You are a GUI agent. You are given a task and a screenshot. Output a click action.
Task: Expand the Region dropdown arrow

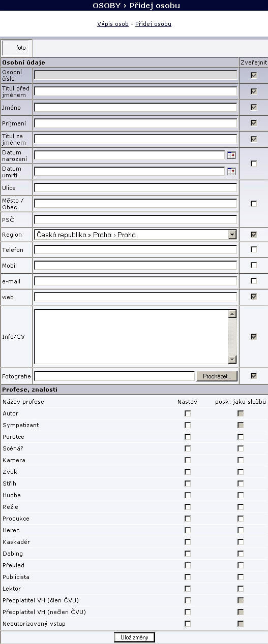pyautogui.click(x=232, y=235)
